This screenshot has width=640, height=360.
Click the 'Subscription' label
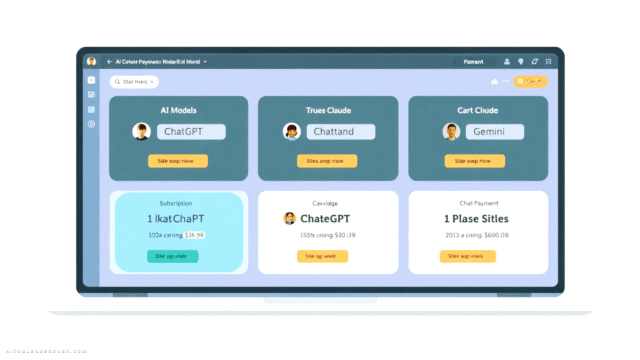[176, 203]
